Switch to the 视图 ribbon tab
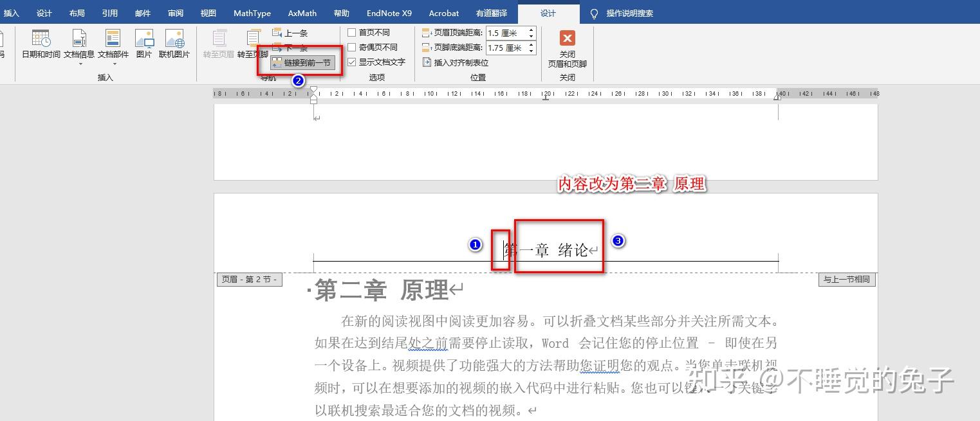 tap(208, 13)
